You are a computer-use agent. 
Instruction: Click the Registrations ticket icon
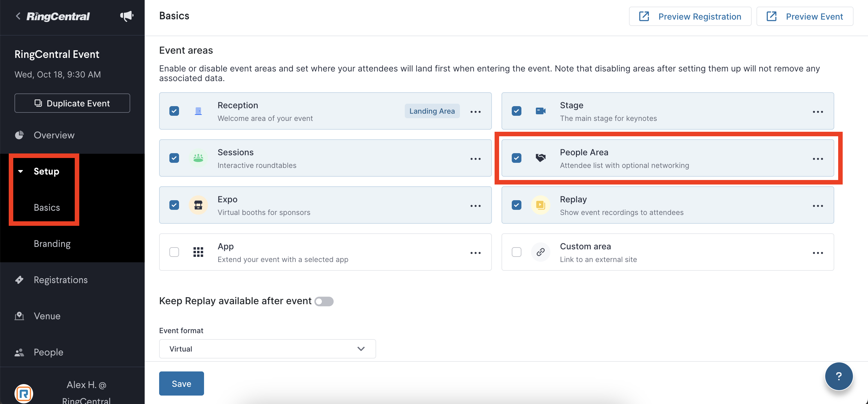19,280
